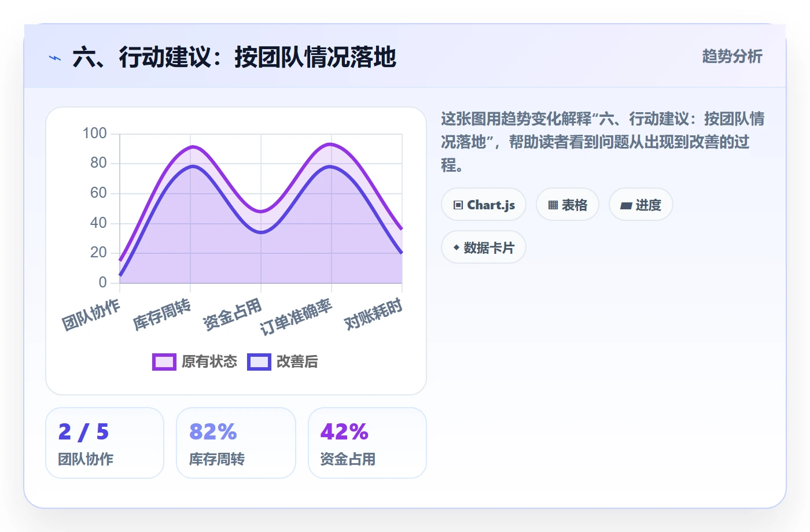Click the heading 六、行动建议：按团队情况落地

pos(234,57)
